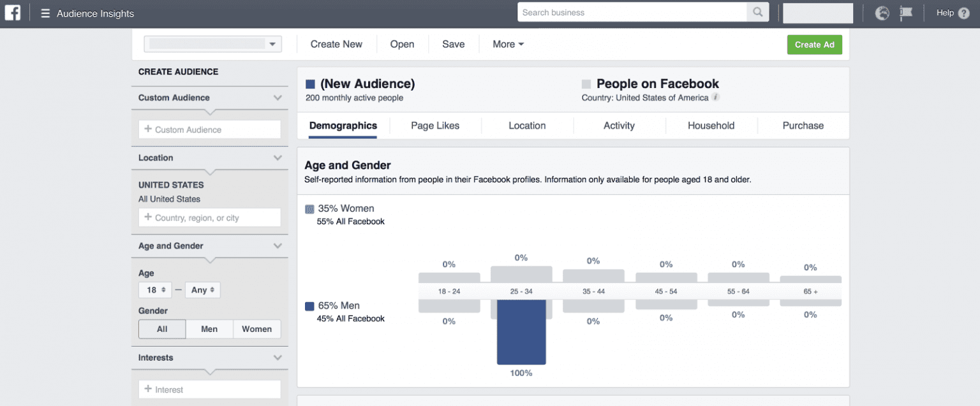The width and height of the screenshot is (980, 406).
Task: Click the Age and Gender chart heading
Action: coord(348,165)
